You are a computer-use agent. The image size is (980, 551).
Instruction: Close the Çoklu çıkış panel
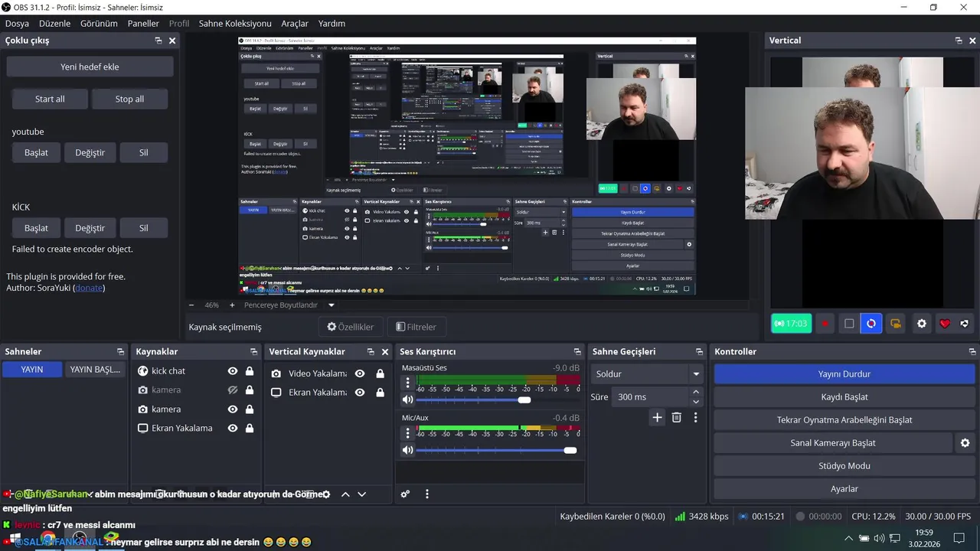click(172, 41)
